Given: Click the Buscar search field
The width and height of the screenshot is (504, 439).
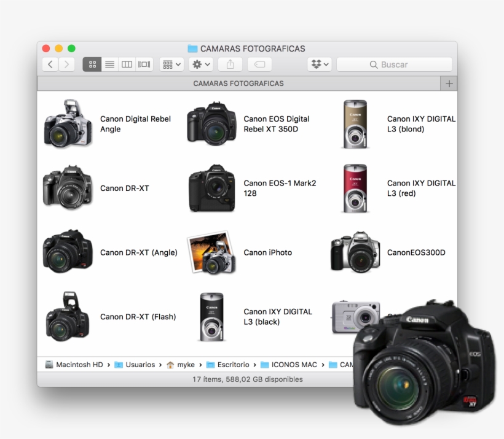Looking at the screenshot, I should pos(395,64).
